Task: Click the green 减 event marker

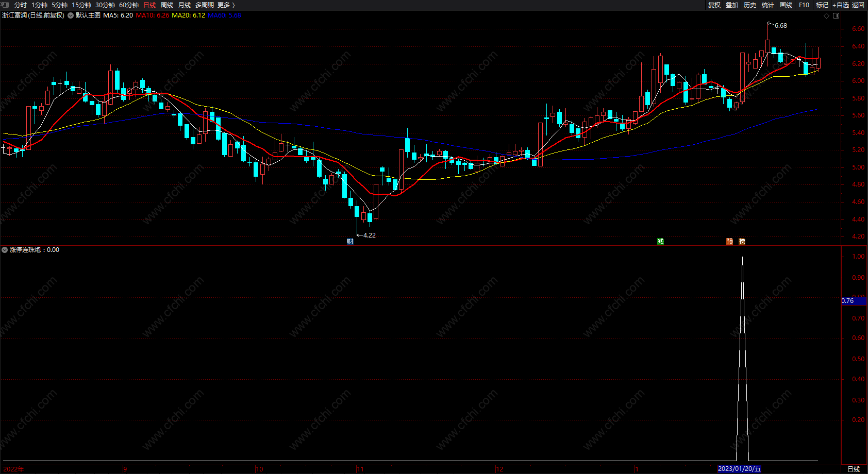Action: 660,242
